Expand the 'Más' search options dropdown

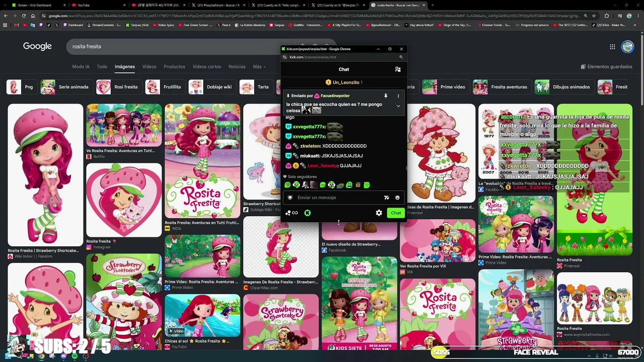(x=260, y=66)
